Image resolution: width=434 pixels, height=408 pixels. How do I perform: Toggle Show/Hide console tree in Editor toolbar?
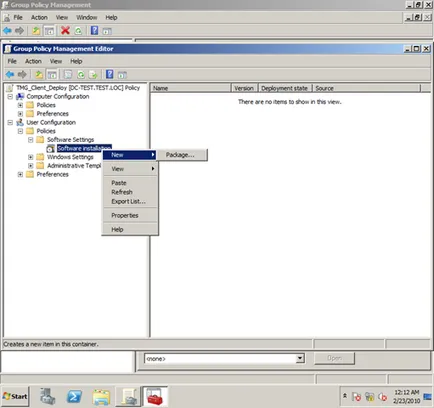52,75
